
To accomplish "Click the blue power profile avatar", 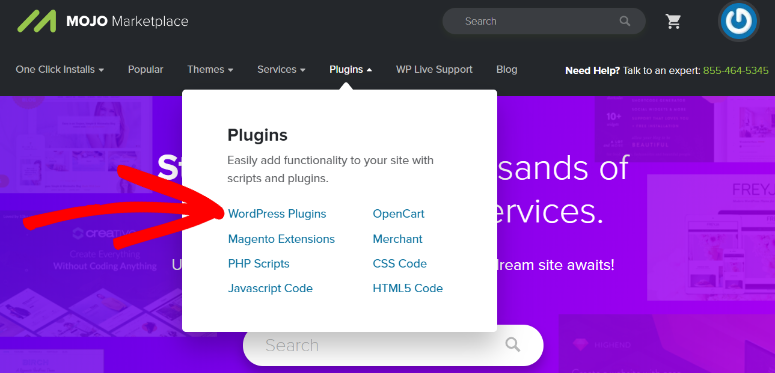I will tap(738, 21).
